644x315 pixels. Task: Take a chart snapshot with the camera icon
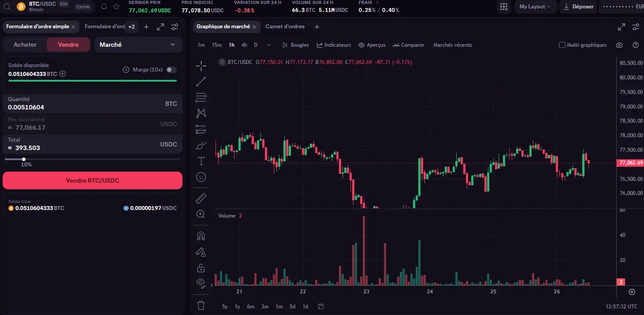point(619,45)
